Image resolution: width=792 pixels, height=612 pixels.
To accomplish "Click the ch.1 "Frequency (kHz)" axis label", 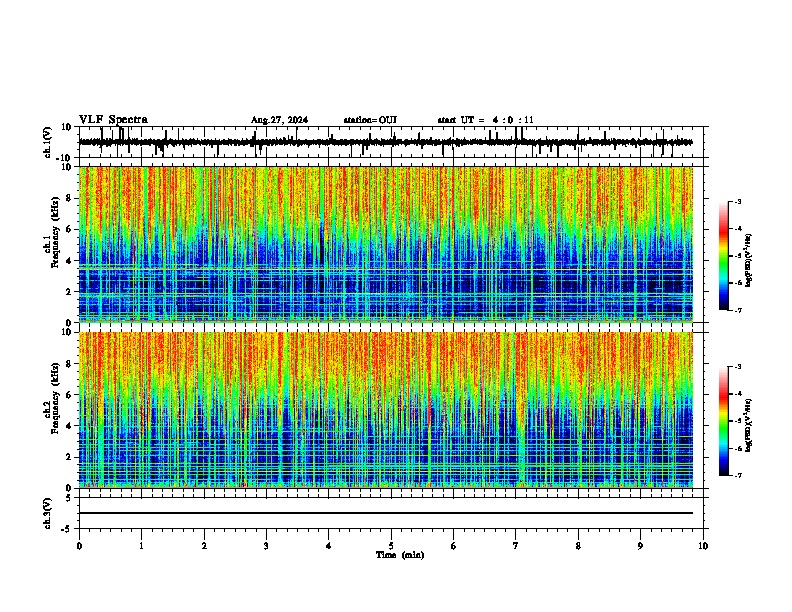I will pyautogui.click(x=55, y=233).
